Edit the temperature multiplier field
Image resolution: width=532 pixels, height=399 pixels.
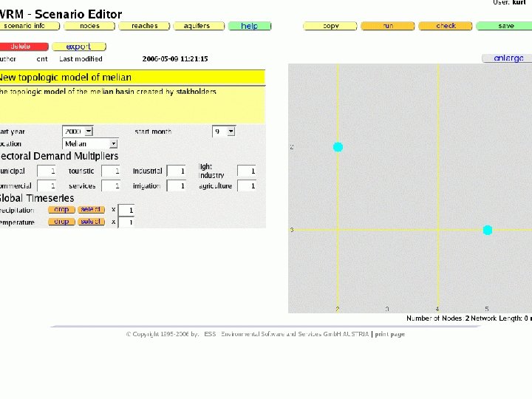coord(126,222)
